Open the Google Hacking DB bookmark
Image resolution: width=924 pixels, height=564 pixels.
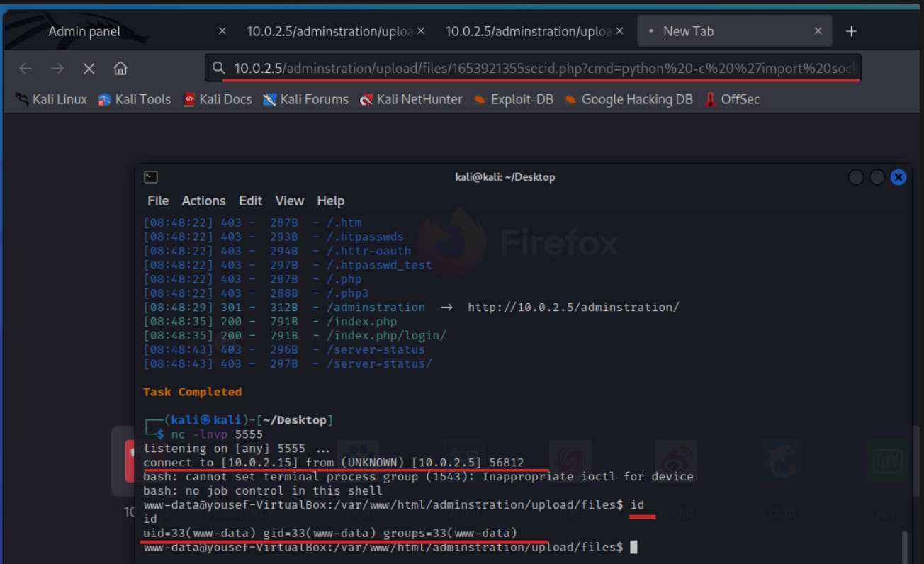(629, 99)
